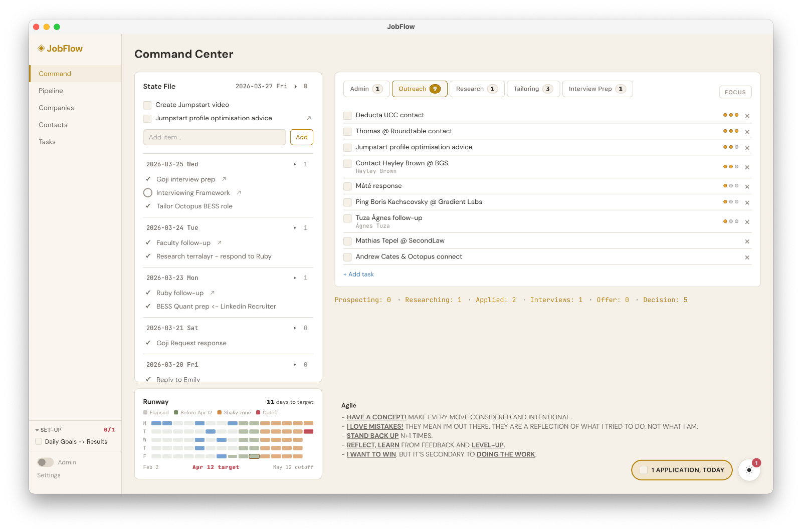This screenshot has height=532, width=802.
Task: Open Pipeline in the sidebar
Action: point(51,91)
